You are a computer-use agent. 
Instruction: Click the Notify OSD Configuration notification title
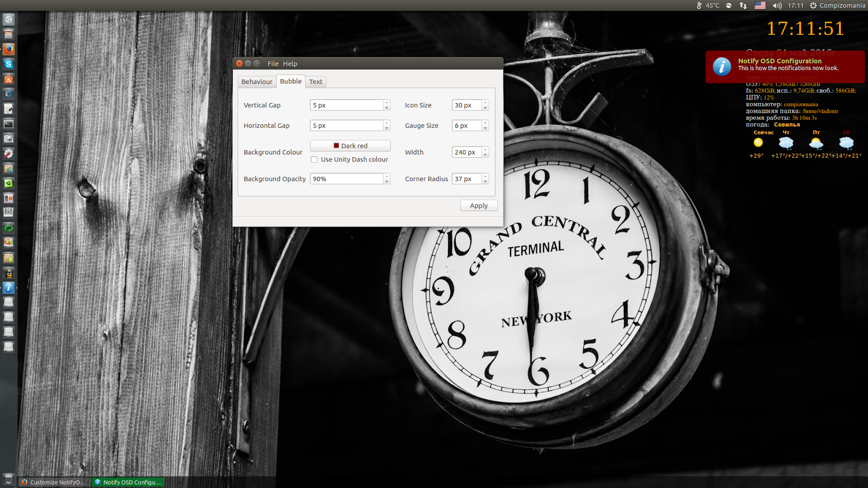(780, 61)
